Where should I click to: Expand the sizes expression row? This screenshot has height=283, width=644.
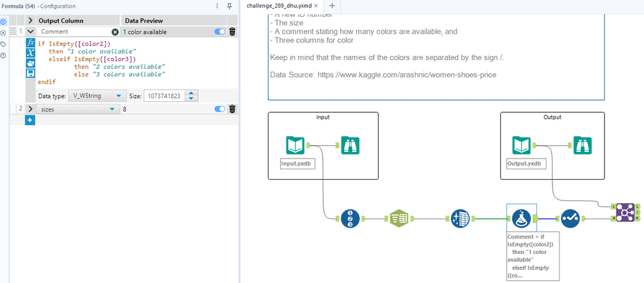coord(30,109)
